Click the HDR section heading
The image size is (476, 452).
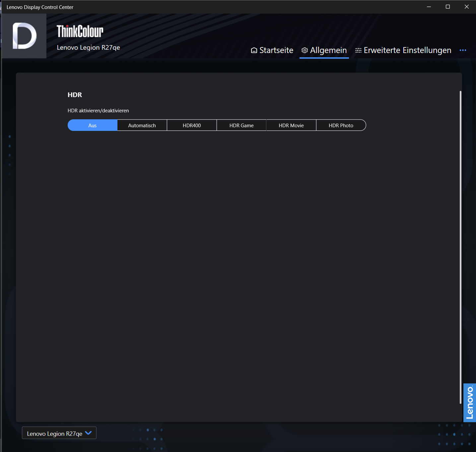click(75, 95)
